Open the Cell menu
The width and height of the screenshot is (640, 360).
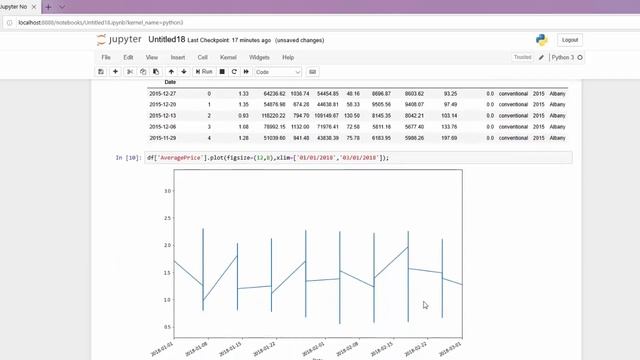tap(202, 58)
